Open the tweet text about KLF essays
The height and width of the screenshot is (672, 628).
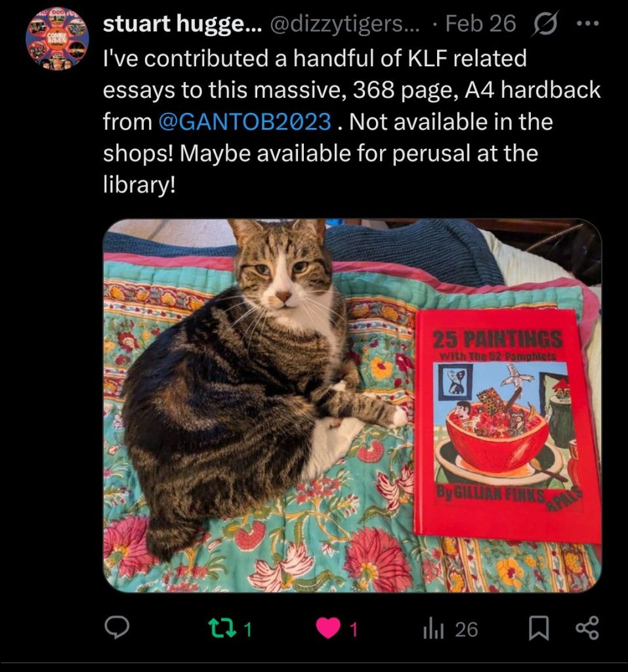[x=352, y=121]
